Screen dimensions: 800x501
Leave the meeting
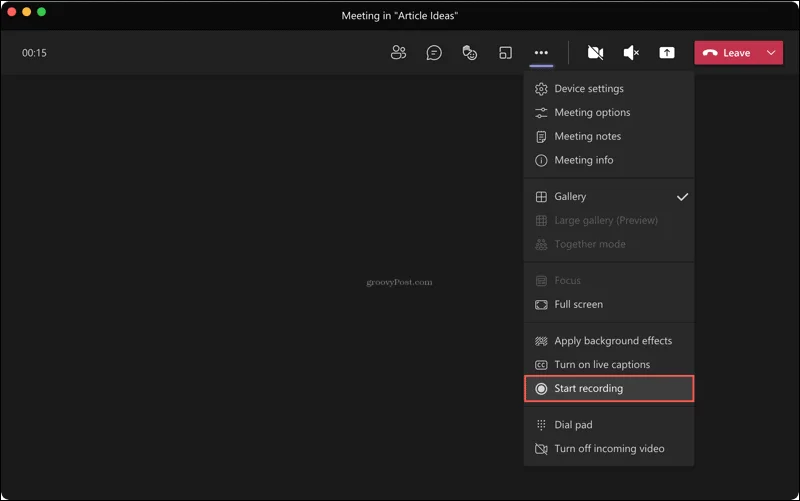[x=727, y=53]
